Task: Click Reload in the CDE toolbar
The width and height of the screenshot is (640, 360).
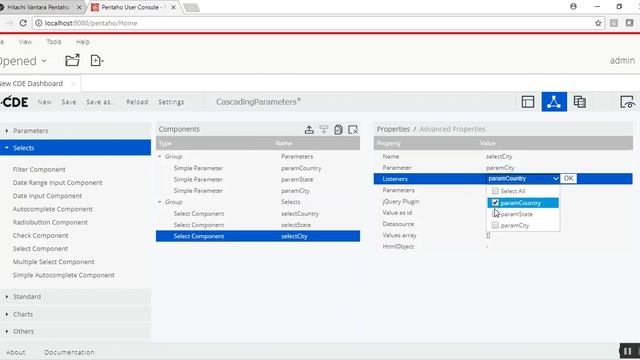Action: [137, 102]
